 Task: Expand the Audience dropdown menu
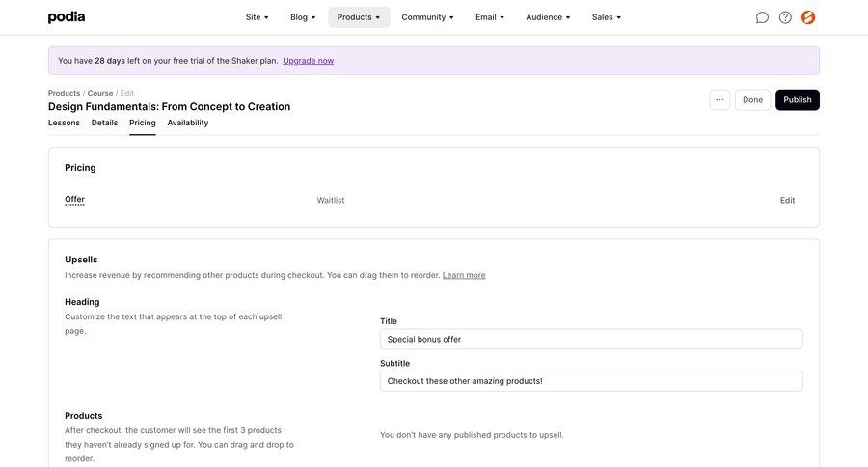(548, 17)
